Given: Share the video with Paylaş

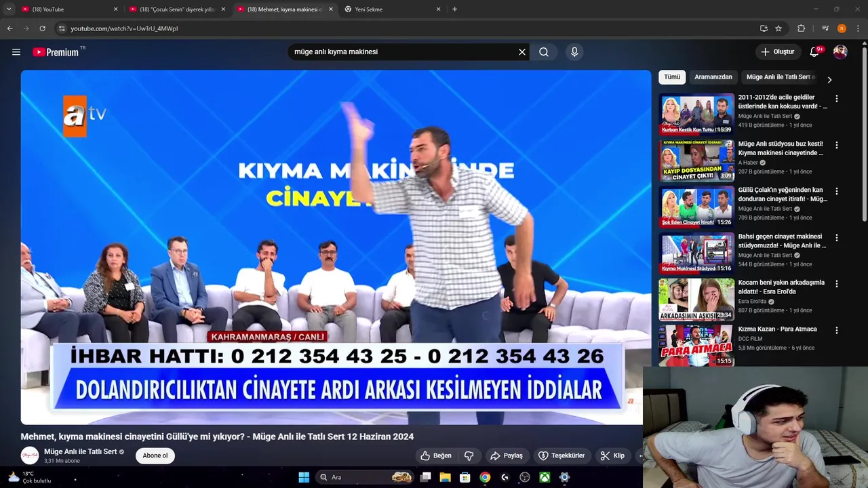Looking at the screenshot, I should [x=507, y=455].
